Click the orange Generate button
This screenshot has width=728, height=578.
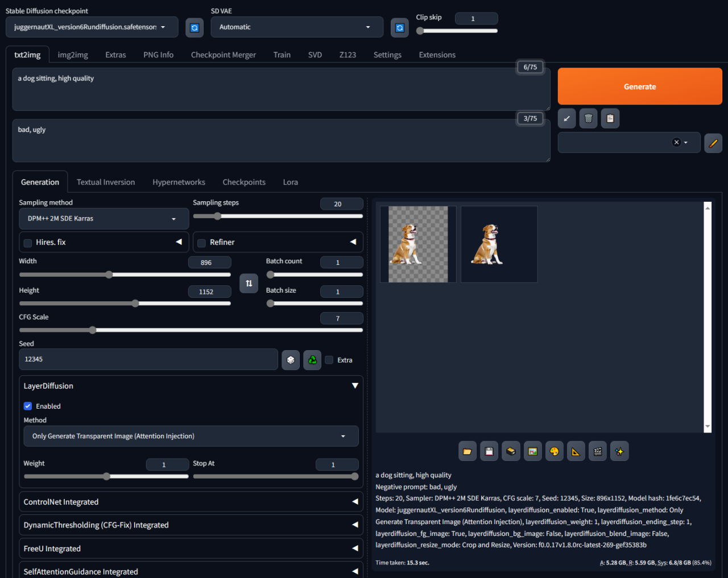640,86
